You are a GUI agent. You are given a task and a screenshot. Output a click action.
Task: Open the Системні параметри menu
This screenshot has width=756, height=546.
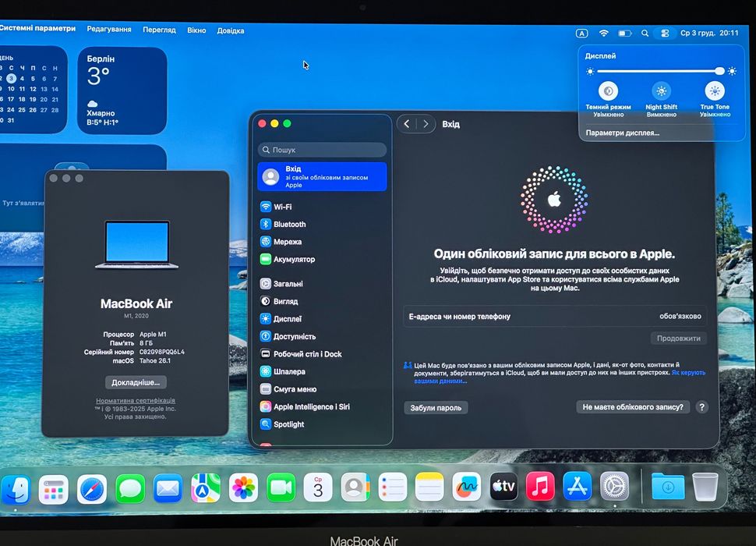[x=37, y=28]
